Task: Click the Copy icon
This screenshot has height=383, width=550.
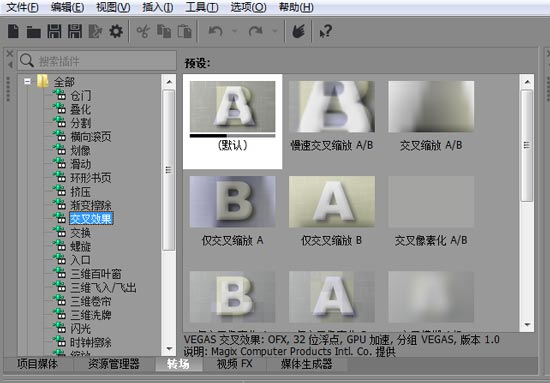Action: pos(164,31)
